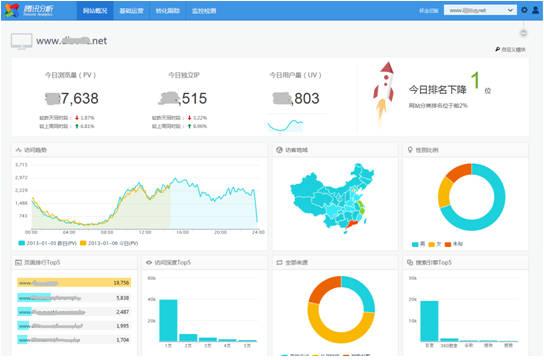Screen dimensions: 544x360
Task: Click the visitor region globe icon
Action: click(279, 150)
